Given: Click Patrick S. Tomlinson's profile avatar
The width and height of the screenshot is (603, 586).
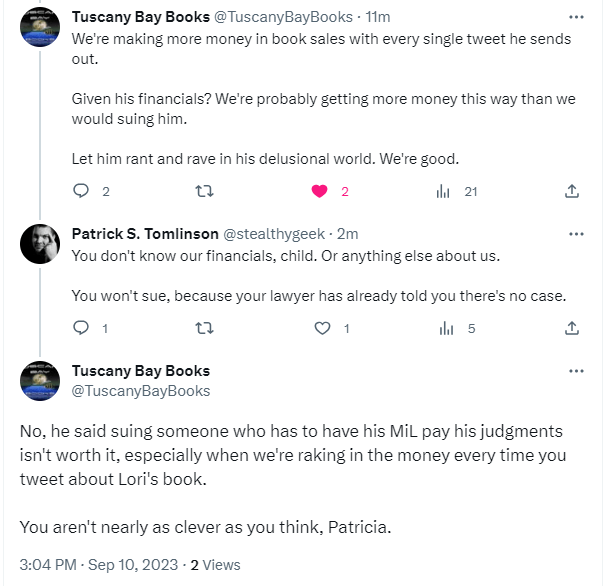Looking at the screenshot, I should tap(40, 243).
